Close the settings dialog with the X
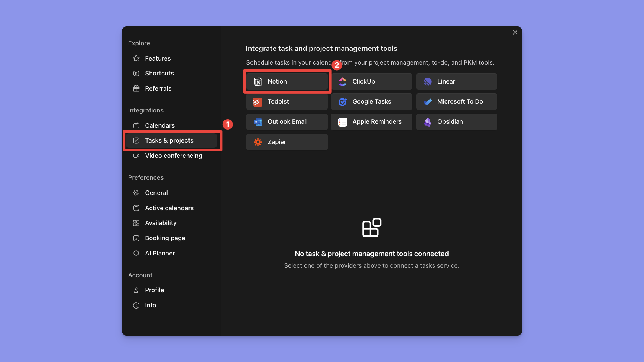644x362 pixels. click(x=515, y=33)
